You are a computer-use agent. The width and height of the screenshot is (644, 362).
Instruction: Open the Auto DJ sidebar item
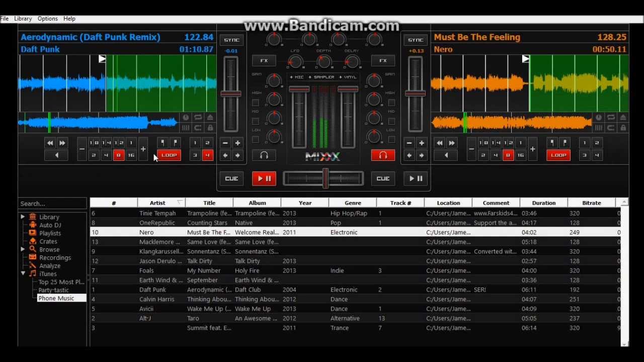tap(50, 225)
